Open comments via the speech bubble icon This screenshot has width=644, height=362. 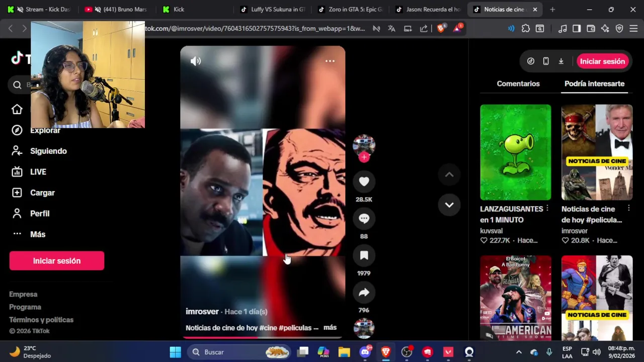pyautogui.click(x=364, y=219)
